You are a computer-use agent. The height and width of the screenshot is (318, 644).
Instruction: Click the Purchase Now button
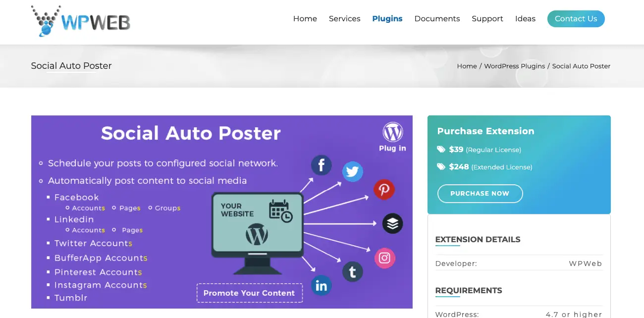coord(480,194)
